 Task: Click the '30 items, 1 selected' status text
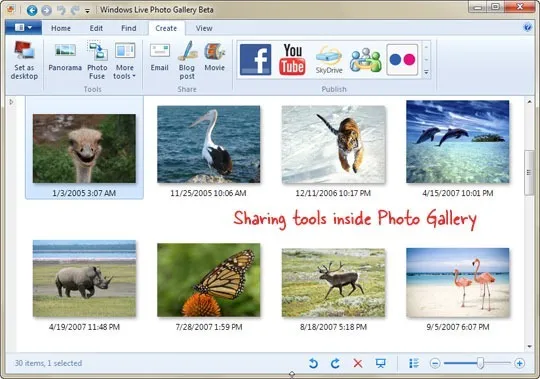48,363
